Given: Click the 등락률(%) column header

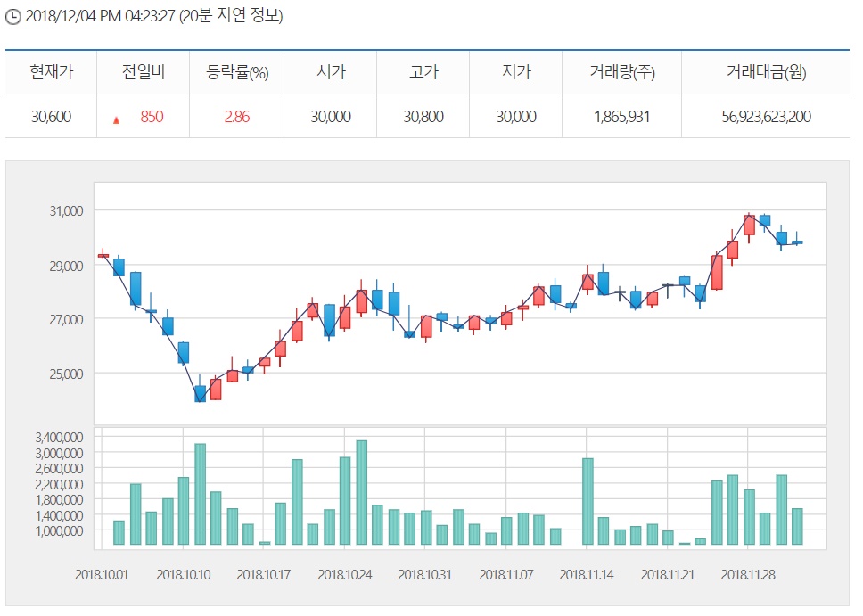Looking at the screenshot, I should click(237, 72).
